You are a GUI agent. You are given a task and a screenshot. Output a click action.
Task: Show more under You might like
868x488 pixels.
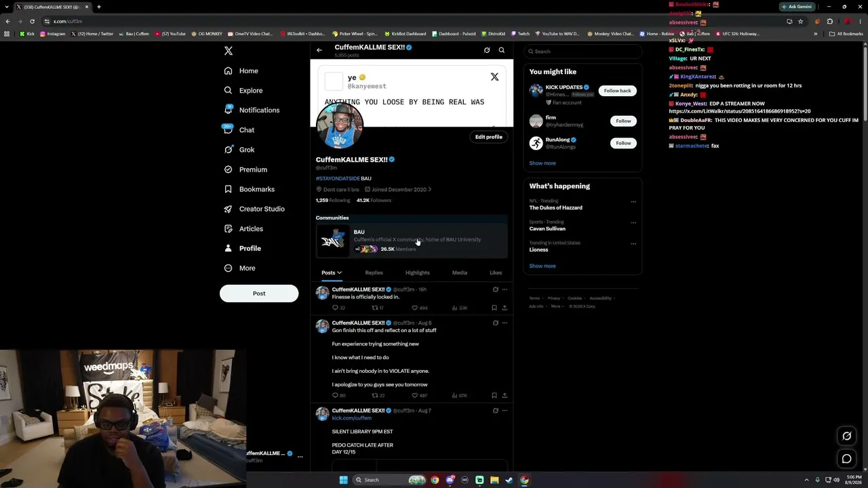click(542, 163)
